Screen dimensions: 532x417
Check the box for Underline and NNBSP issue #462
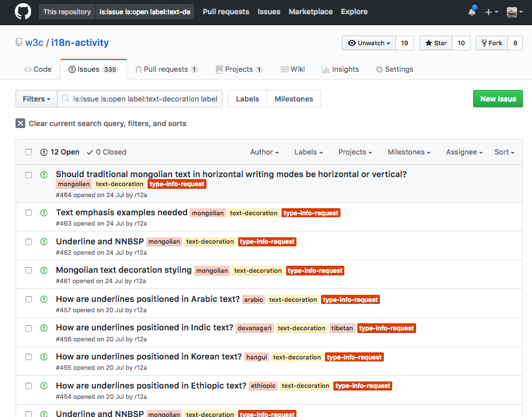[28, 242]
